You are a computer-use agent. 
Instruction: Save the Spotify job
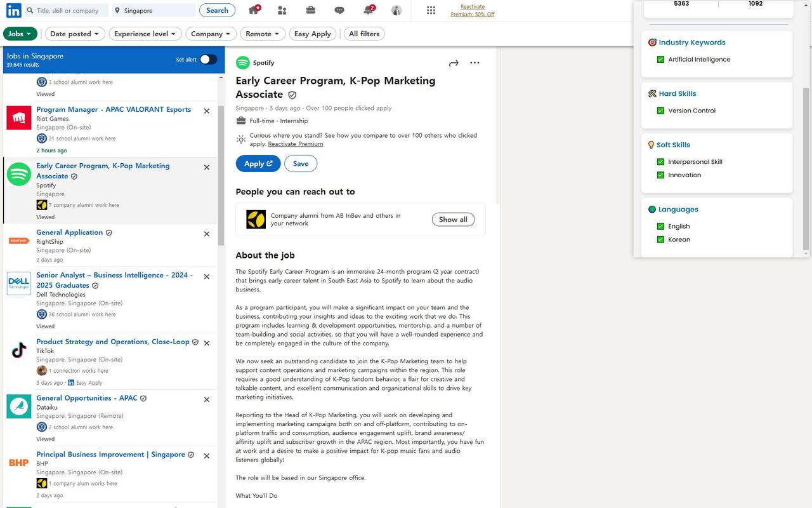(301, 164)
